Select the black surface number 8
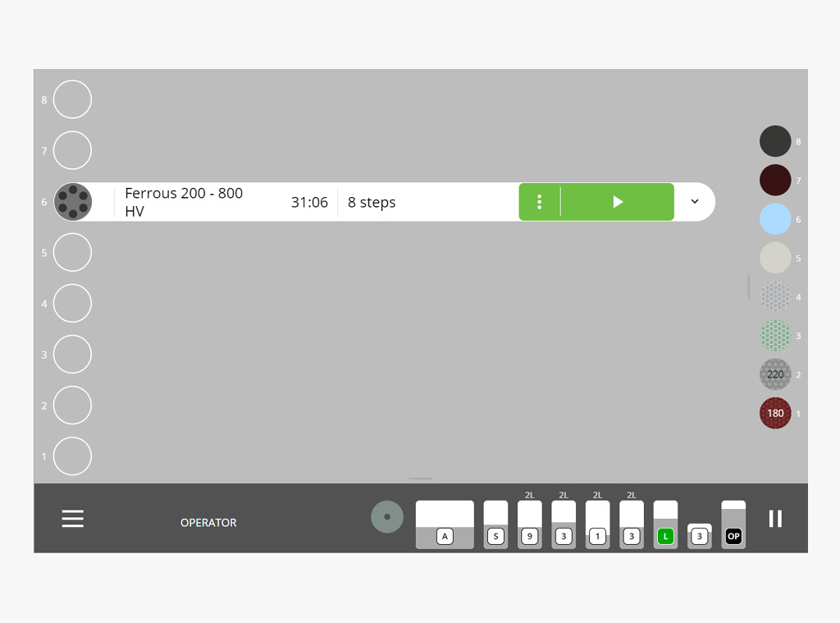The width and height of the screenshot is (840, 623). 775,141
